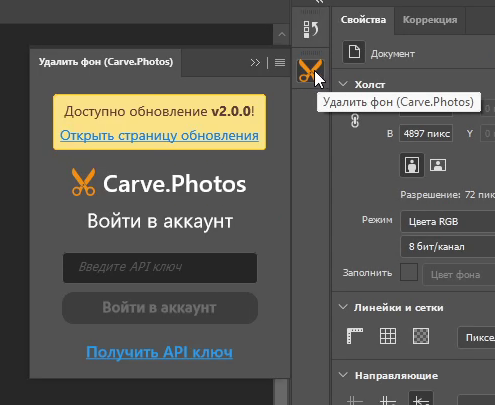Click the Введите API ключ field
495x405 pixels.
tap(160, 268)
